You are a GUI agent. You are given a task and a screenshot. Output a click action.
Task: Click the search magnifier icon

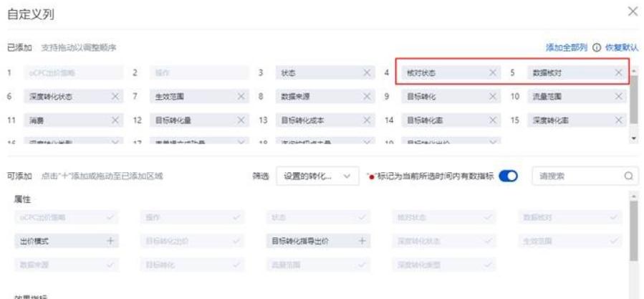point(628,176)
